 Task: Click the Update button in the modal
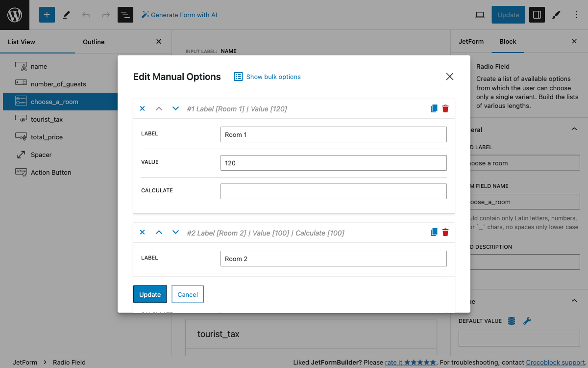pos(150,294)
